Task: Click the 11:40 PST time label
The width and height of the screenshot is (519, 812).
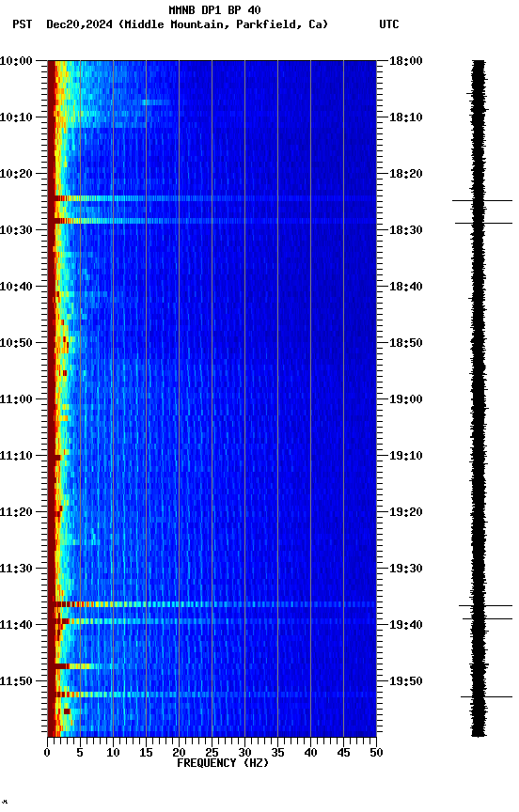Action: click(16, 626)
